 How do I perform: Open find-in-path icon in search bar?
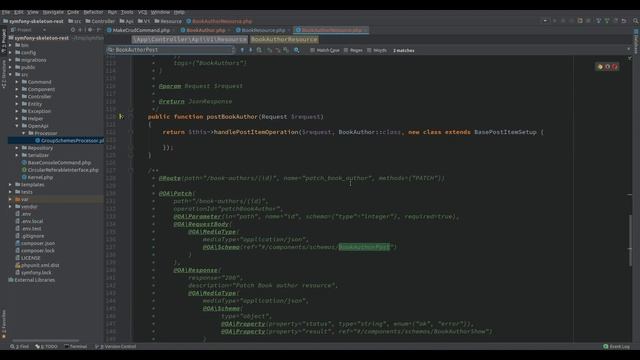[259, 50]
